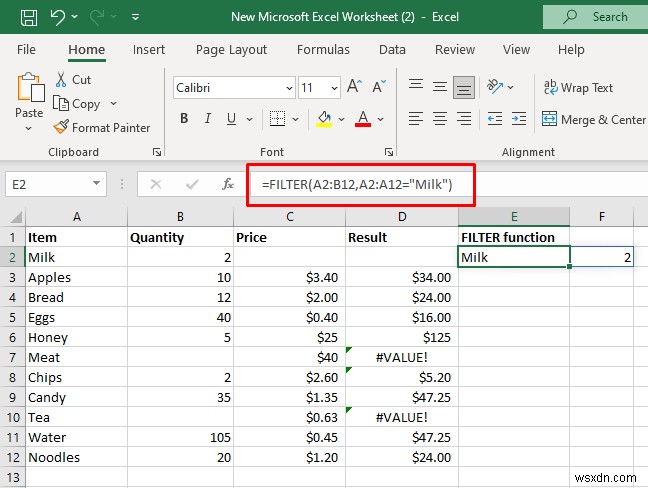The image size is (648, 488).
Task: Switch to the Formulas tab
Action: tap(323, 50)
